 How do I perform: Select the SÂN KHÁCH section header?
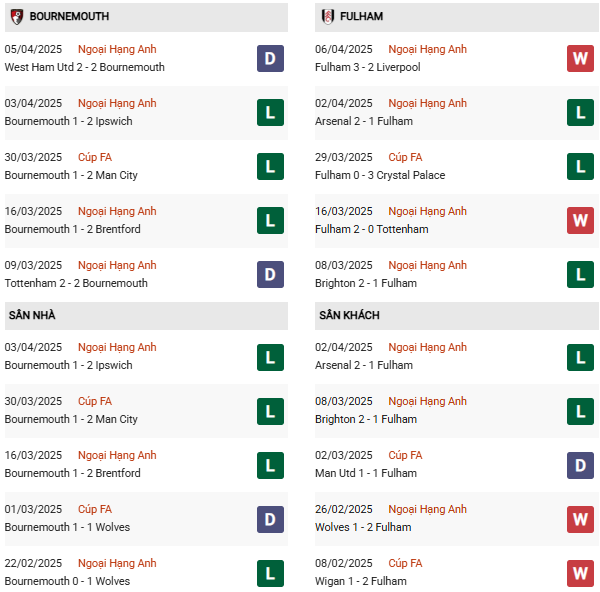tap(349, 315)
